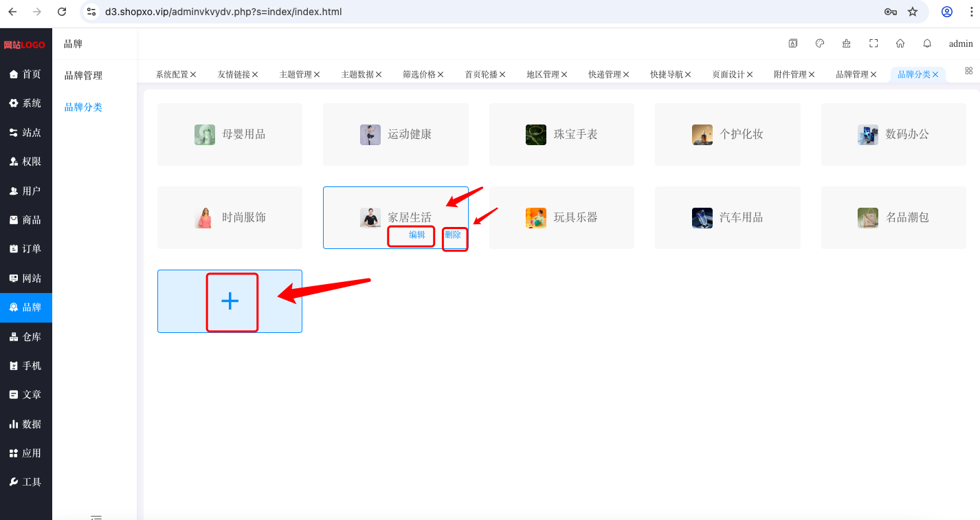Open the notification bell
Viewport: 980px width, 520px height.
(x=927, y=43)
